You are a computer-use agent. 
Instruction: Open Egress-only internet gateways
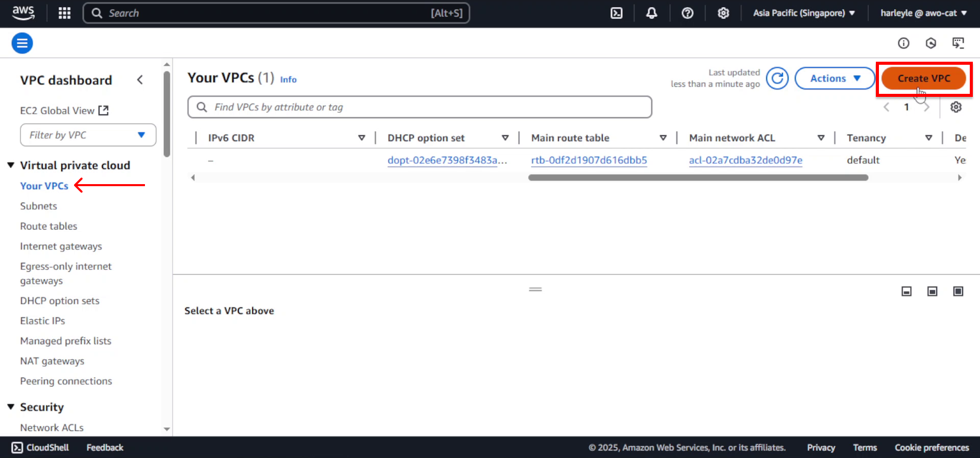66,273
